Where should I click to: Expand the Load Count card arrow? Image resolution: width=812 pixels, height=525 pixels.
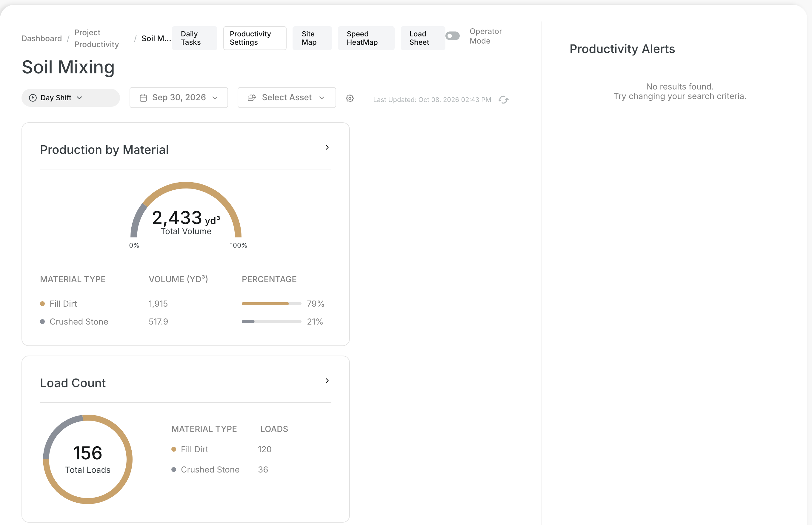327,380
